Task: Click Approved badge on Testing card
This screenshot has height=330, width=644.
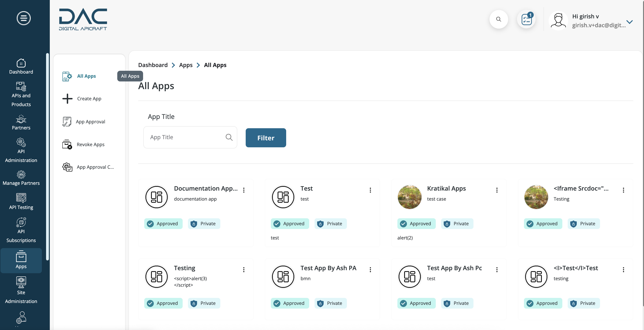Action: [163, 303]
